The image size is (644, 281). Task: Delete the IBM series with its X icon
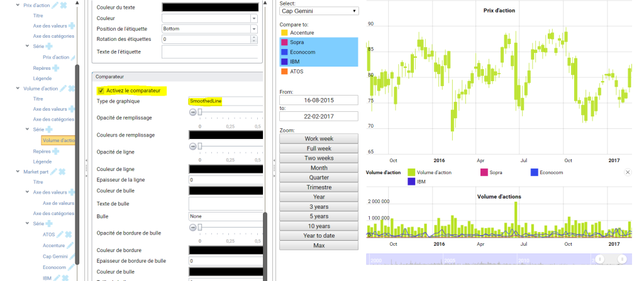[x=65, y=278]
